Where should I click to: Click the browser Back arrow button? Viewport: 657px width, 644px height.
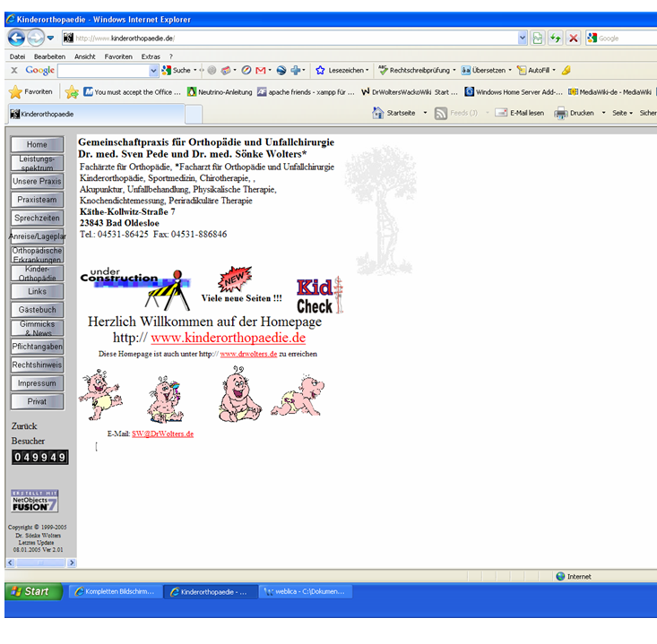[17, 38]
